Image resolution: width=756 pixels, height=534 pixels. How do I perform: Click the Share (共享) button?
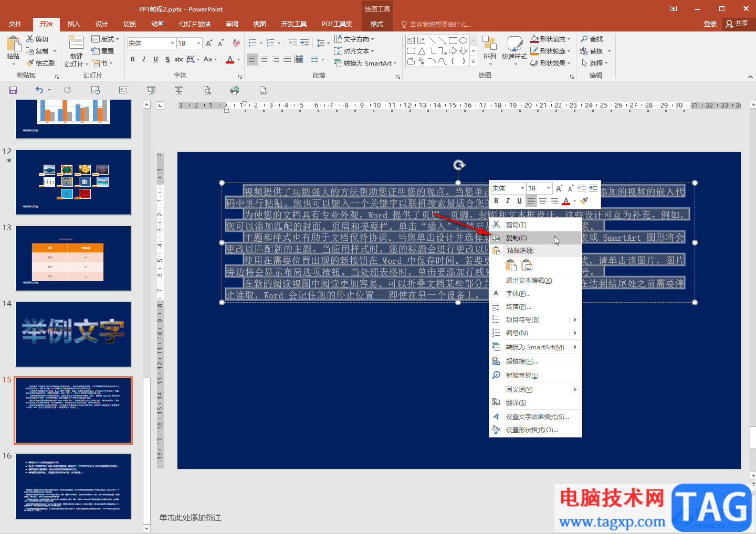pos(737,24)
